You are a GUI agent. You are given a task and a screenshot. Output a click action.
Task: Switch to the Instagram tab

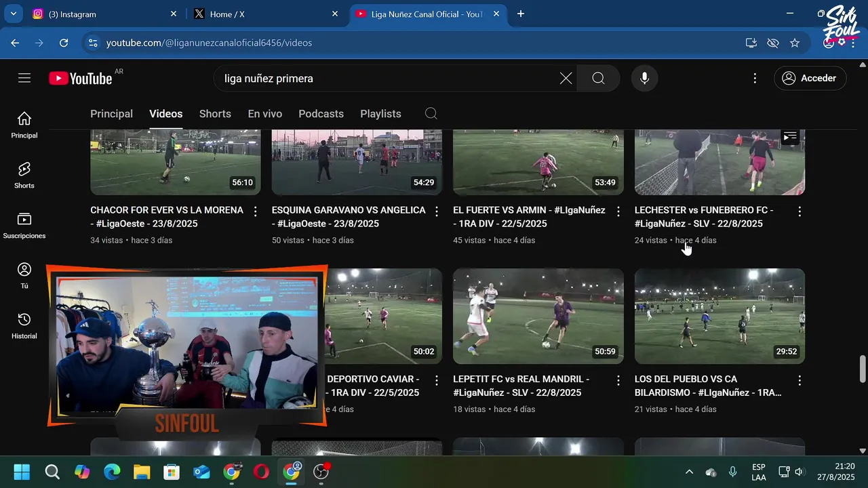(x=104, y=14)
